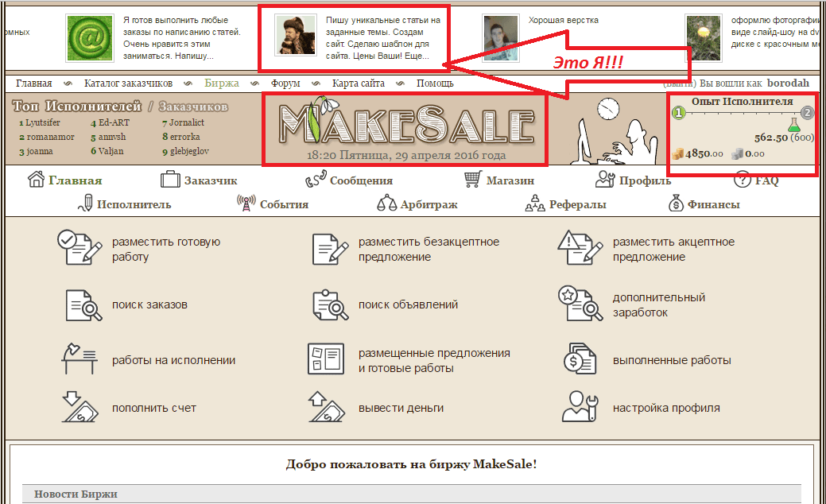Click the level 1 green experience badge
Image resolution: width=826 pixels, height=504 pixels.
tap(678, 112)
